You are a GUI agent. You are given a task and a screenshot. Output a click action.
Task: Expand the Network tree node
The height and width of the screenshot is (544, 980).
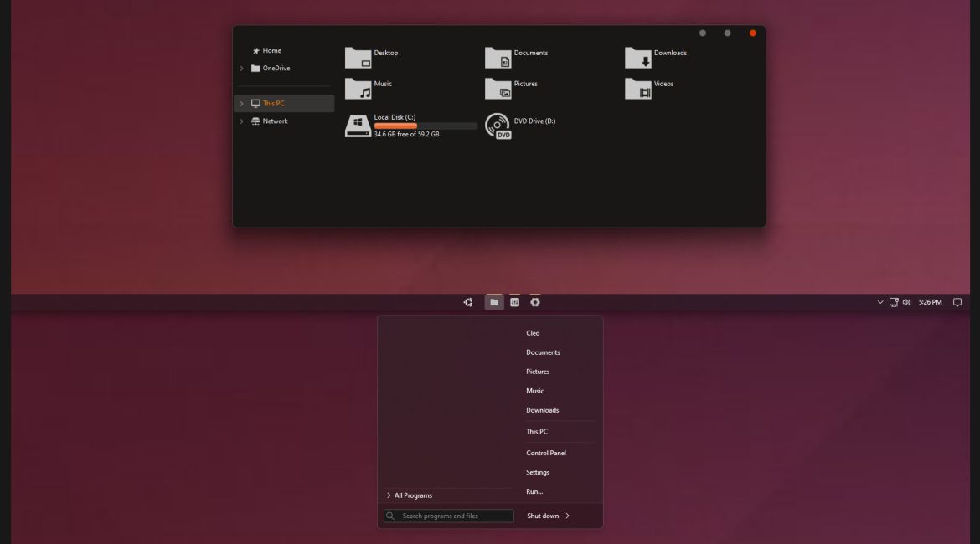pyautogui.click(x=242, y=121)
